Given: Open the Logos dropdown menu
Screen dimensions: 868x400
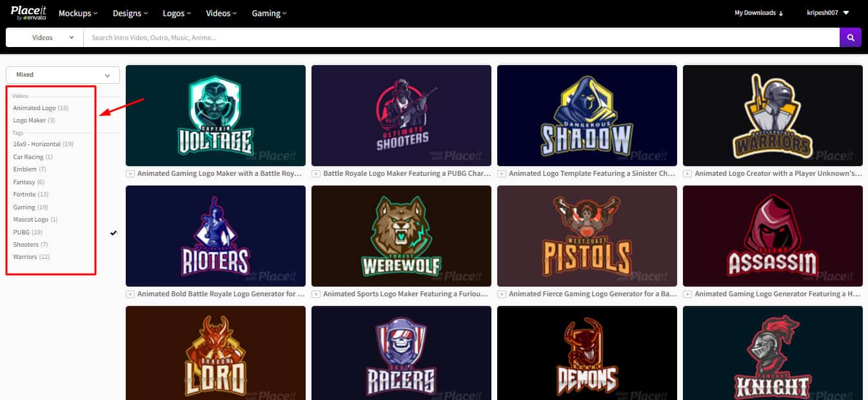Looking at the screenshot, I should tap(177, 13).
